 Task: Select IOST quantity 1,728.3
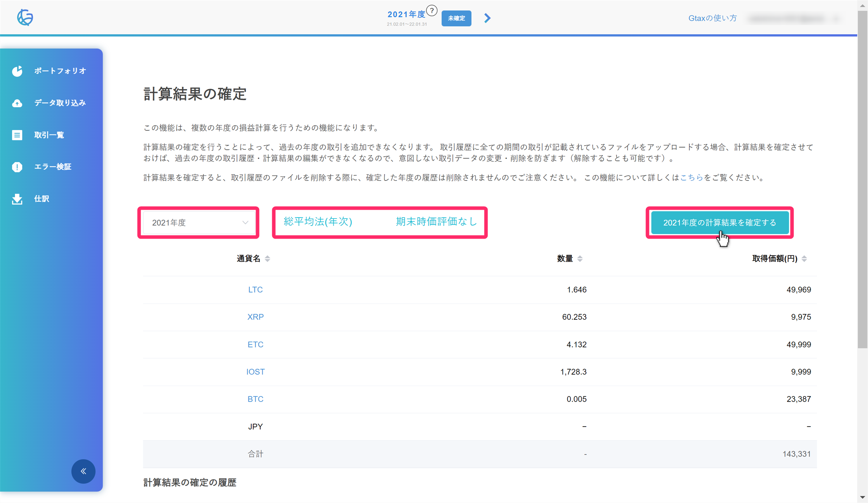(573, 372)
